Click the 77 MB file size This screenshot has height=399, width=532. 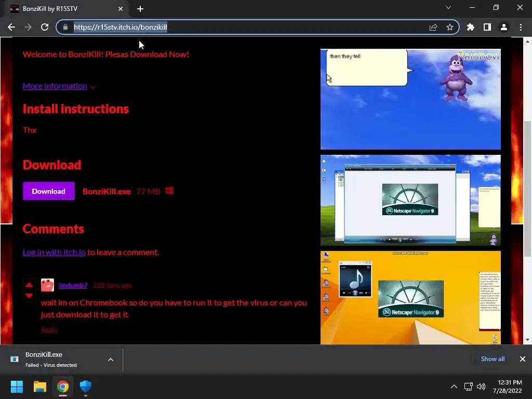pos(148,191)
